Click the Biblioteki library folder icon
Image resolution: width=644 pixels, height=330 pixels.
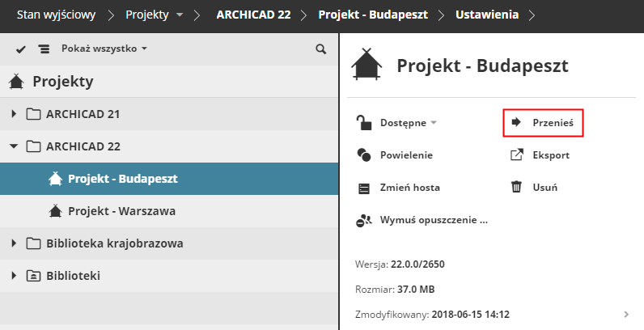pyautogui.click(x=34, y=276)
